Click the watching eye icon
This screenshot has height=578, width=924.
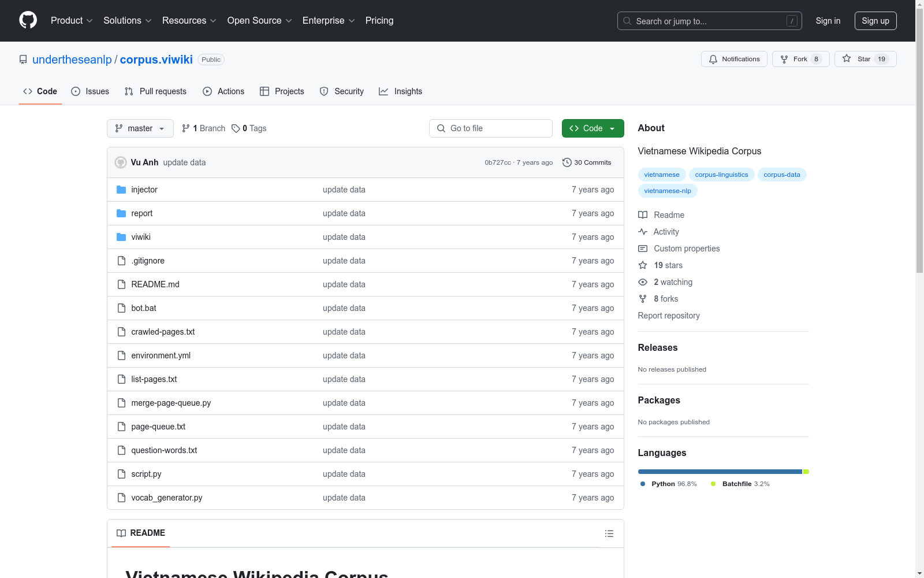(643, 282)
